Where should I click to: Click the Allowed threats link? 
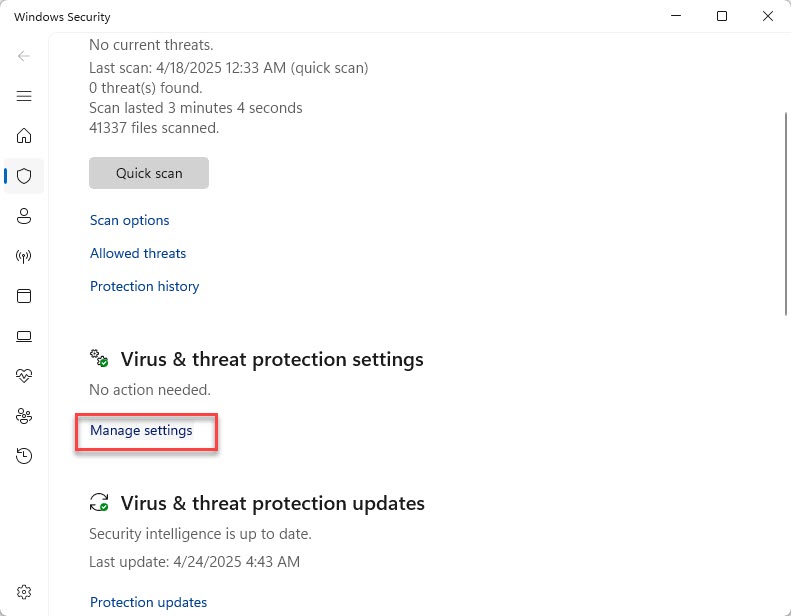tap(138, 253)
